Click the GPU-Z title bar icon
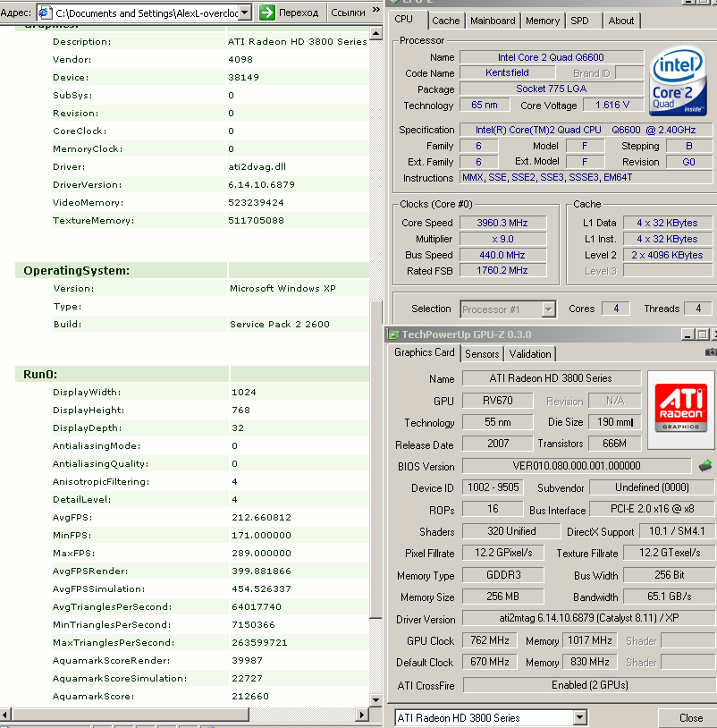The height and width of the screenshot is (728, 717). 394,334
